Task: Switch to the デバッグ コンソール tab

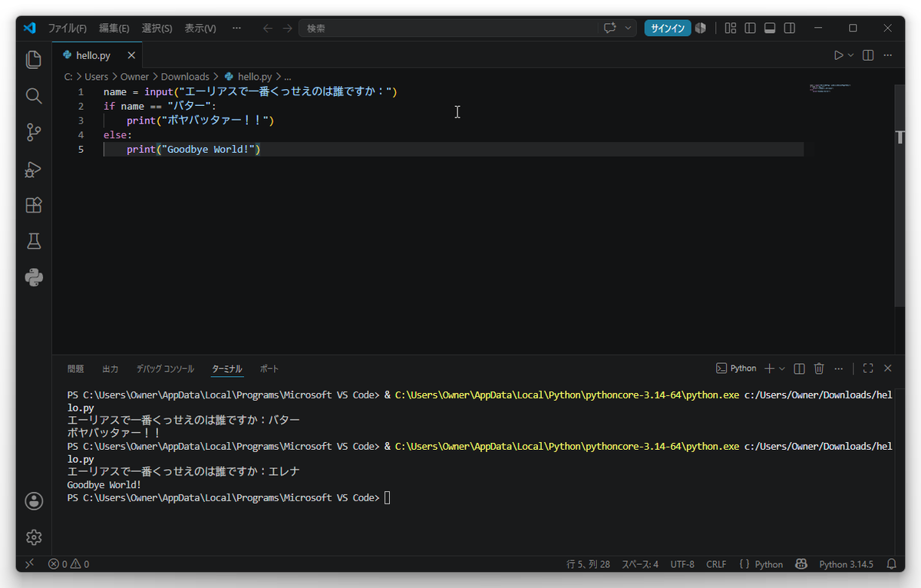Action: coord(165,368)
